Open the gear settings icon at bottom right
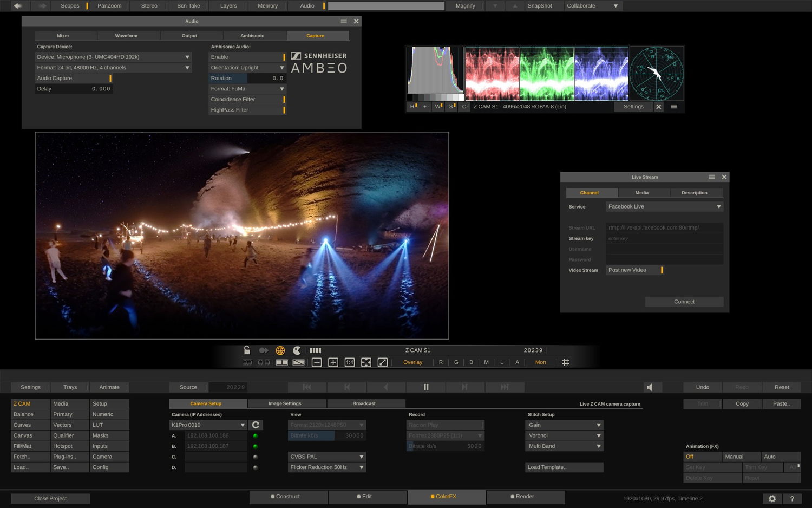 772,499
